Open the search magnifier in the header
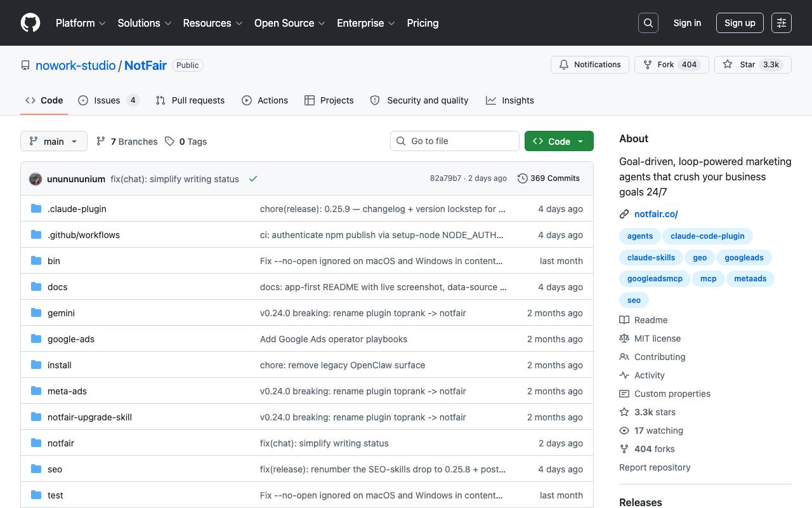This screenshot has height=508, width=812. [648, 23]
